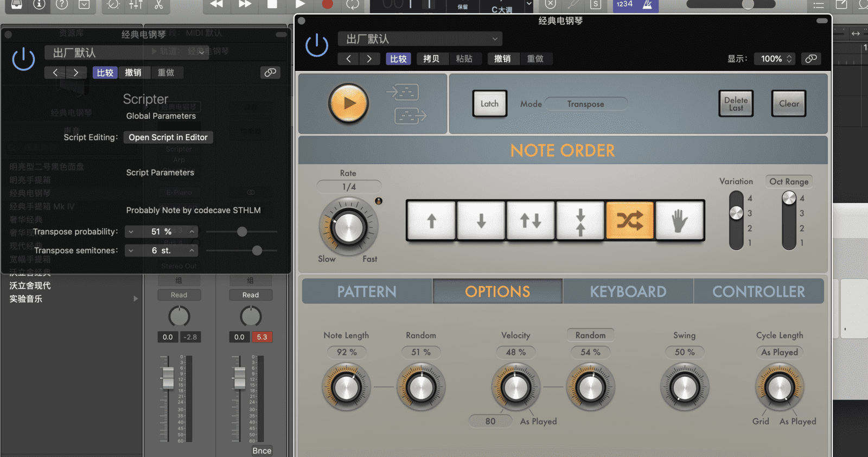Open Transpose probability dropdown arrow
This screenshot has height=457, width=868.
click(x=131, y=232)
